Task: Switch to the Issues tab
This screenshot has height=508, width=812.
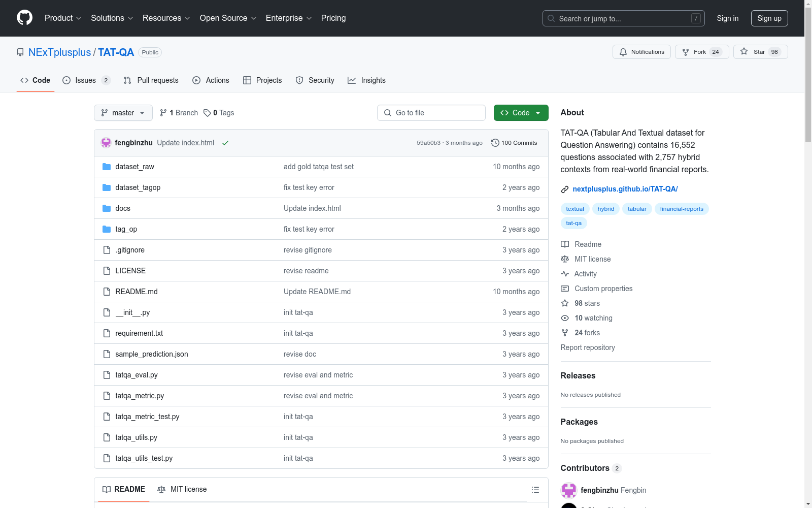Action: pos(86,80)
